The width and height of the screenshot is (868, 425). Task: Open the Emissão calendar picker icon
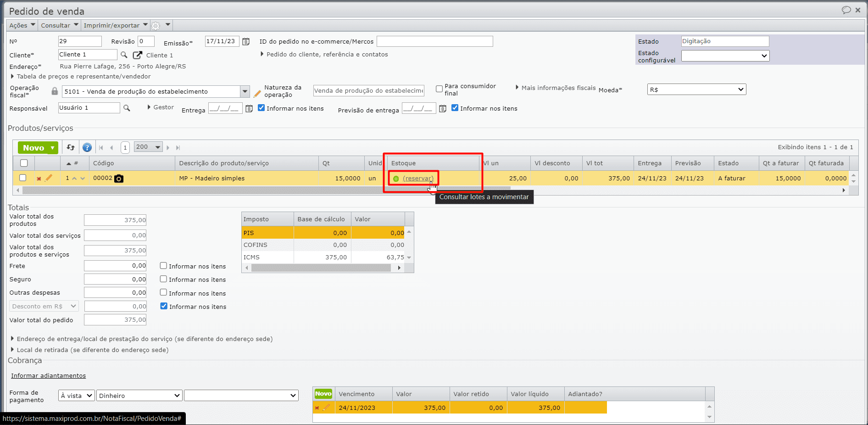pos(246,42)
